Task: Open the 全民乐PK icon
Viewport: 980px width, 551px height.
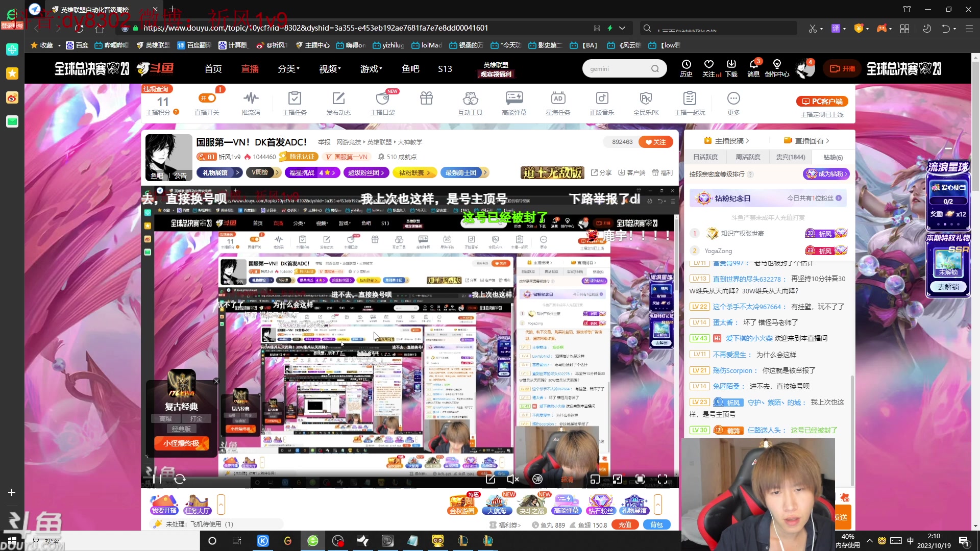Action: pyautogui.click(x=646, y=103)
